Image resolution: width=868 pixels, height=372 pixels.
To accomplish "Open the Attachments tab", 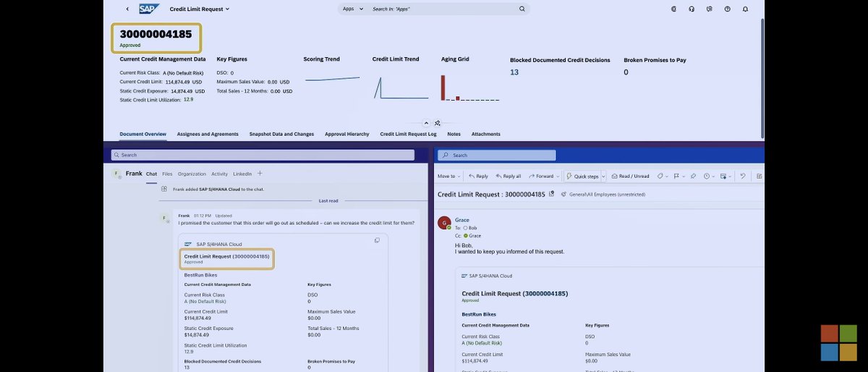I will point(485,134).
